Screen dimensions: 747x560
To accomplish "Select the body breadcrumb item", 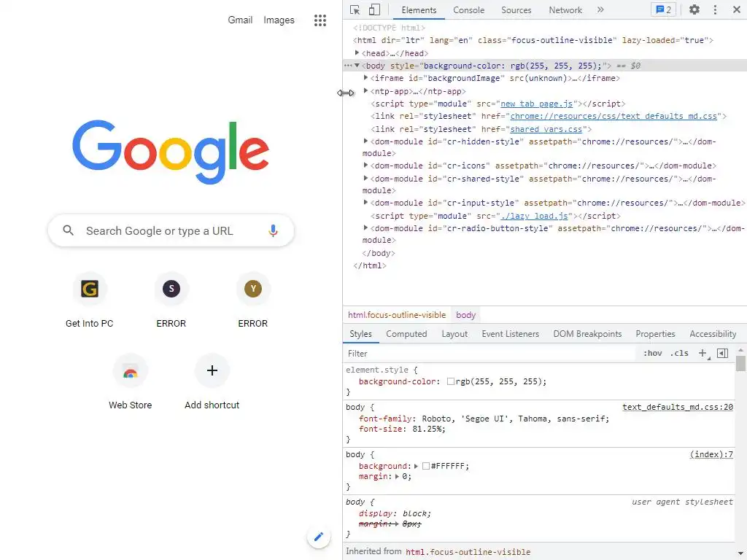I will click(x=465, y=315).
